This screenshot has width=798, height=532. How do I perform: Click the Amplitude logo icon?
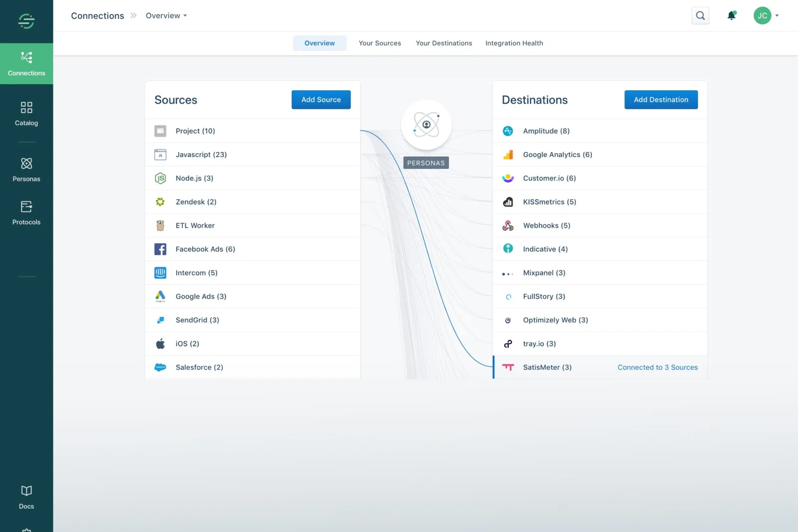point(508,131)
